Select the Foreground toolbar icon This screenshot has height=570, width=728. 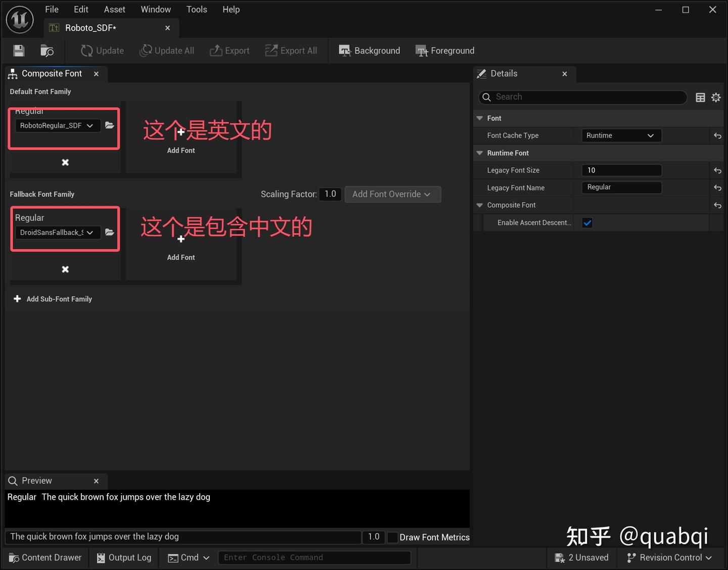click(x=444, y=51)
